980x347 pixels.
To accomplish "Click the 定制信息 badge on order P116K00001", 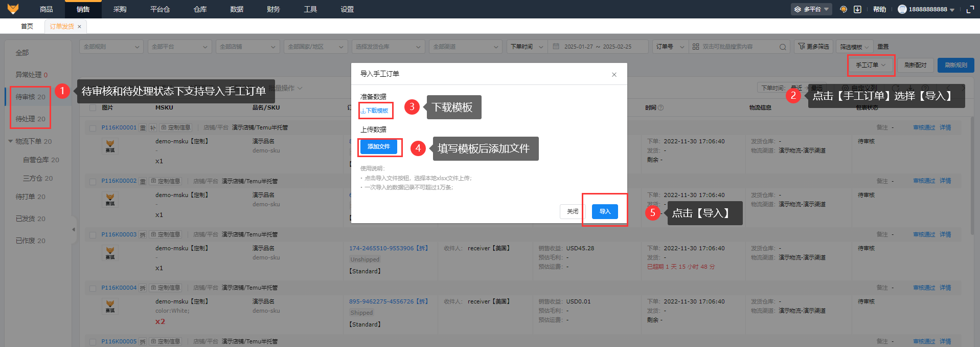I will (x=175, y=127).
